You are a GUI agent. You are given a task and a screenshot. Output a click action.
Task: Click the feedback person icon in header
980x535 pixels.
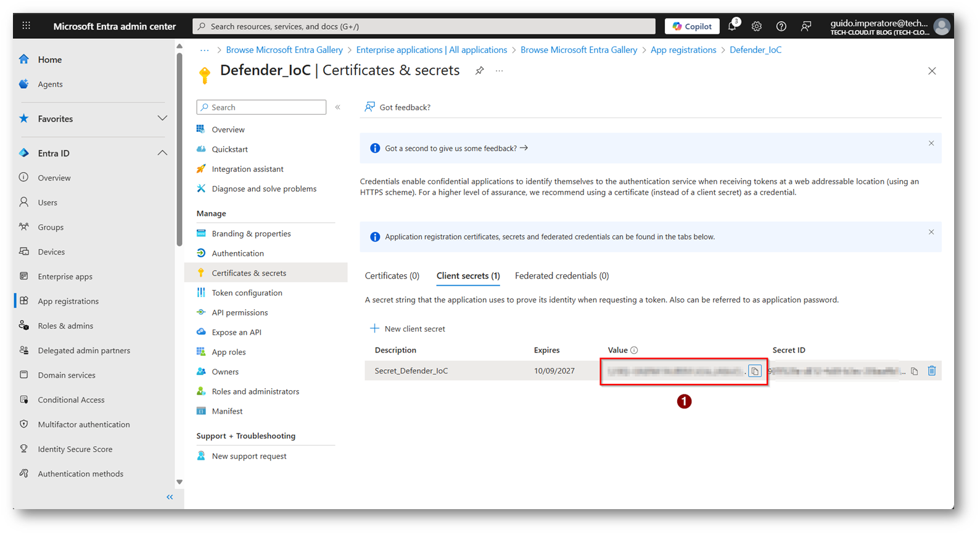(x=806, y=26)
